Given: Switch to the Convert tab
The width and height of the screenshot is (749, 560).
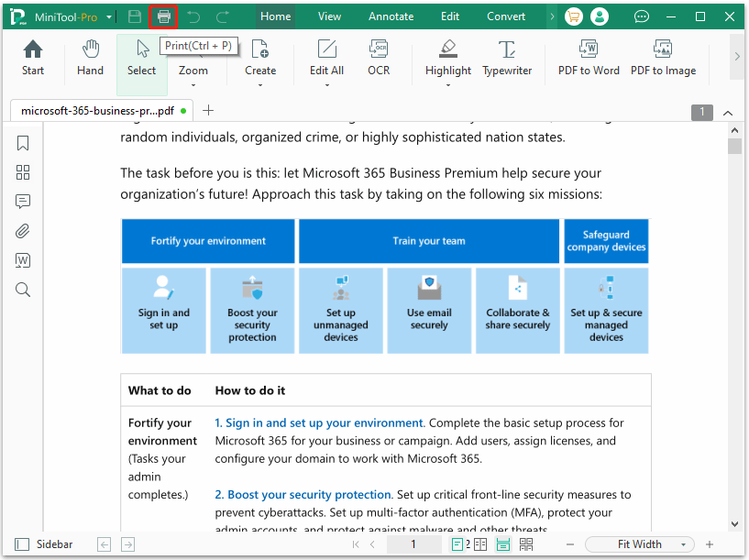Looking at the screenshot, I should [x=506, y=16].
